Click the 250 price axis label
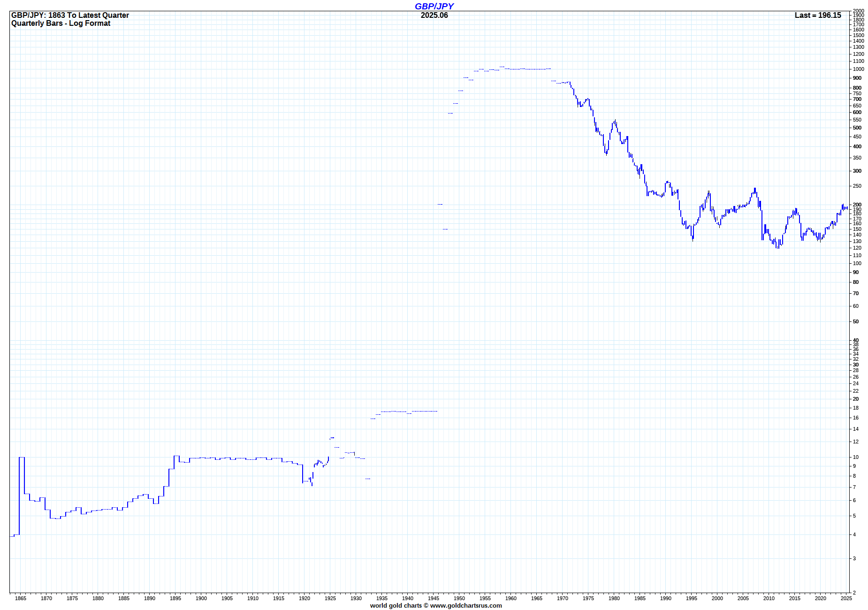This screenshot has width=868, height=610. 857,186
